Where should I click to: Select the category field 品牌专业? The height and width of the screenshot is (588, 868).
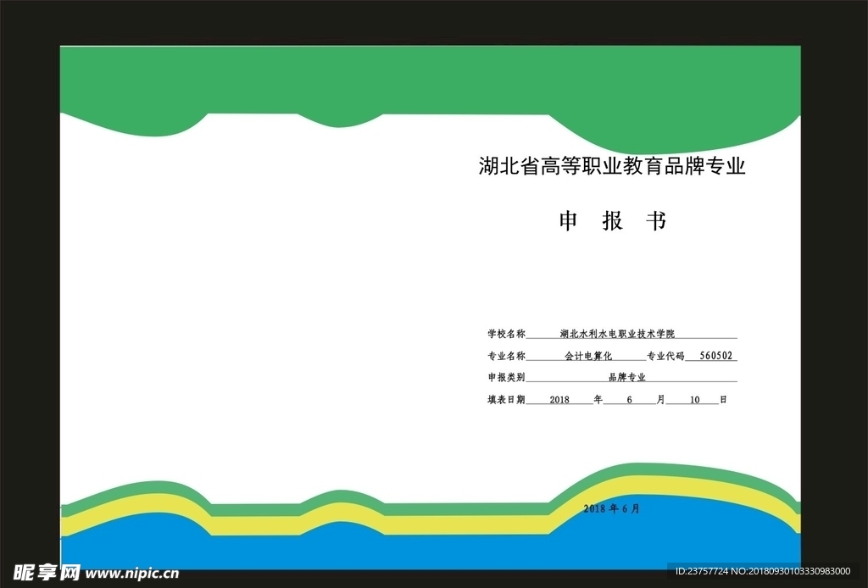(626, 378)
